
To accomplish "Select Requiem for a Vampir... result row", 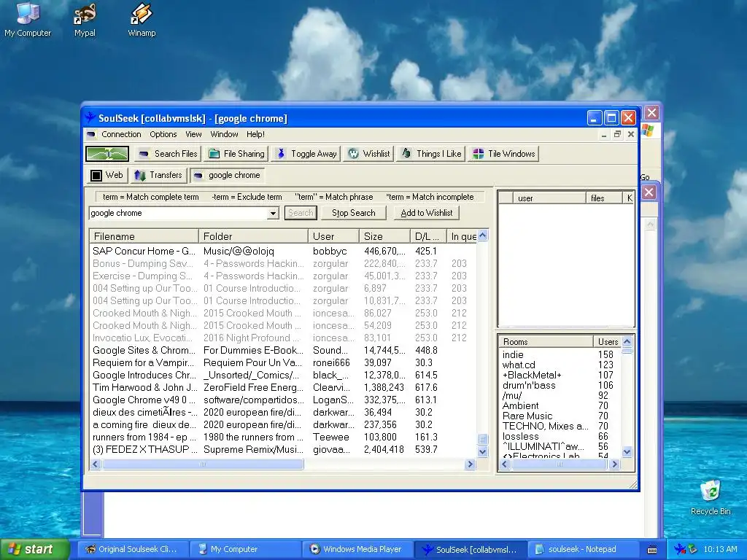I will (283, 362).
